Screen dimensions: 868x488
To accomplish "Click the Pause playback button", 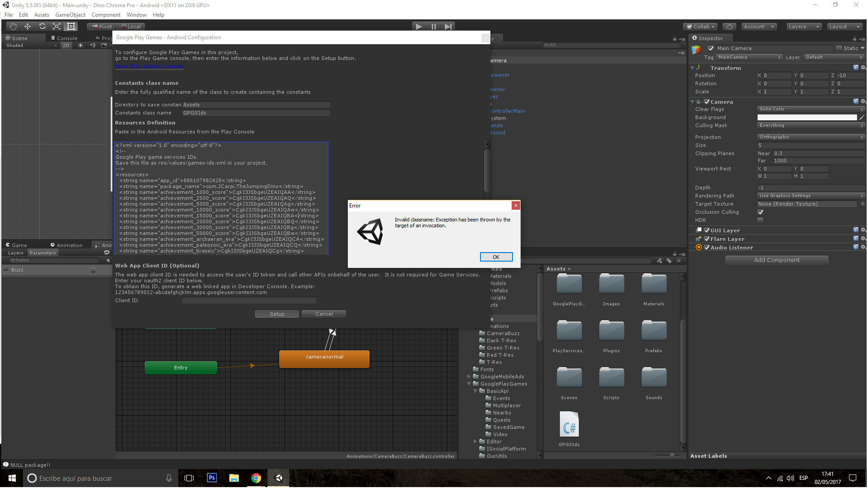I will pyautogui.click(x=434, y=27).
